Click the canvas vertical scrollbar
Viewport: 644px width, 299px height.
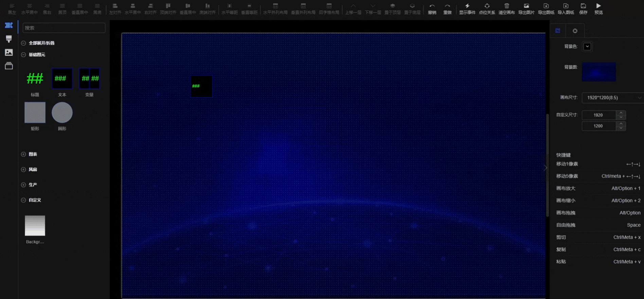click(x=547, y=165)
